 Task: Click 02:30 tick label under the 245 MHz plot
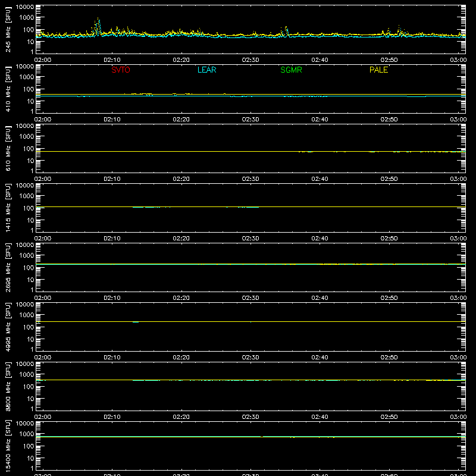pyautogui.click(x=250, y=60)
